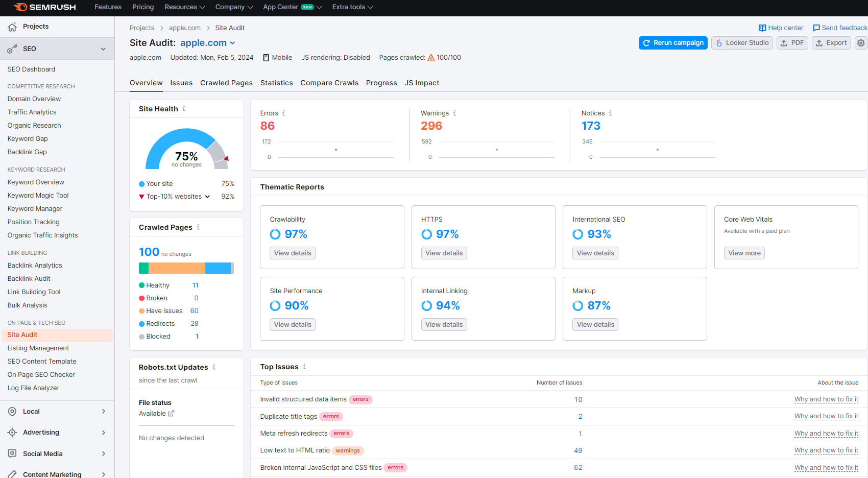Expand the Local sidebar section
Image resolution: width=868 pixels, height=478 pixels.
[x=104, y=412]
